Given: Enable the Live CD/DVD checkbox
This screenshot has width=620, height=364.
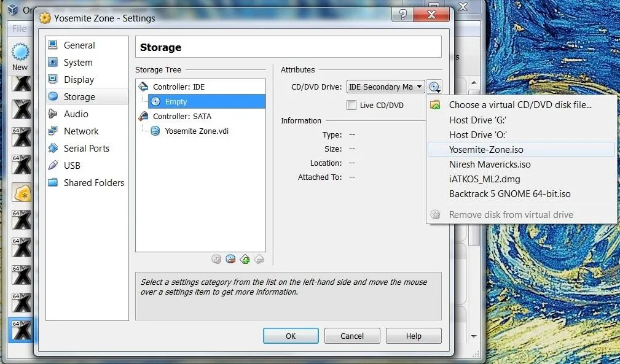Looking at the screenshot, I should pyautogui.click(x=351, y=105).
